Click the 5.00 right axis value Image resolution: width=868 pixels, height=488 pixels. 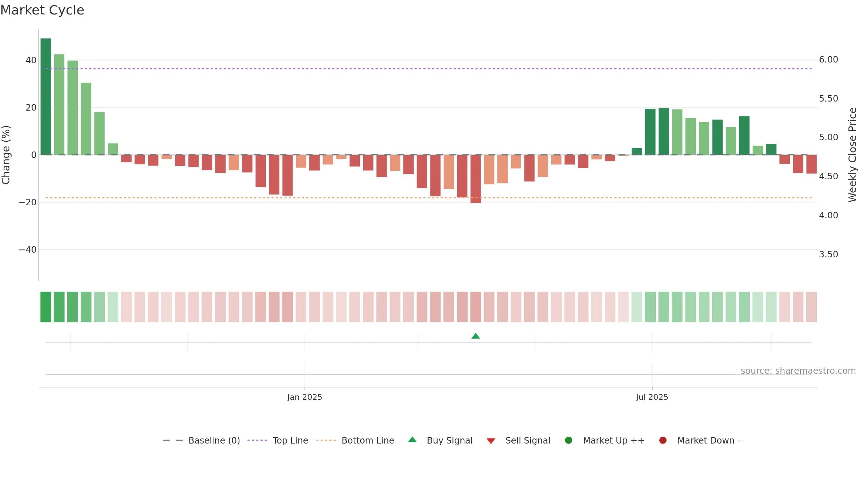click(829, 137)
